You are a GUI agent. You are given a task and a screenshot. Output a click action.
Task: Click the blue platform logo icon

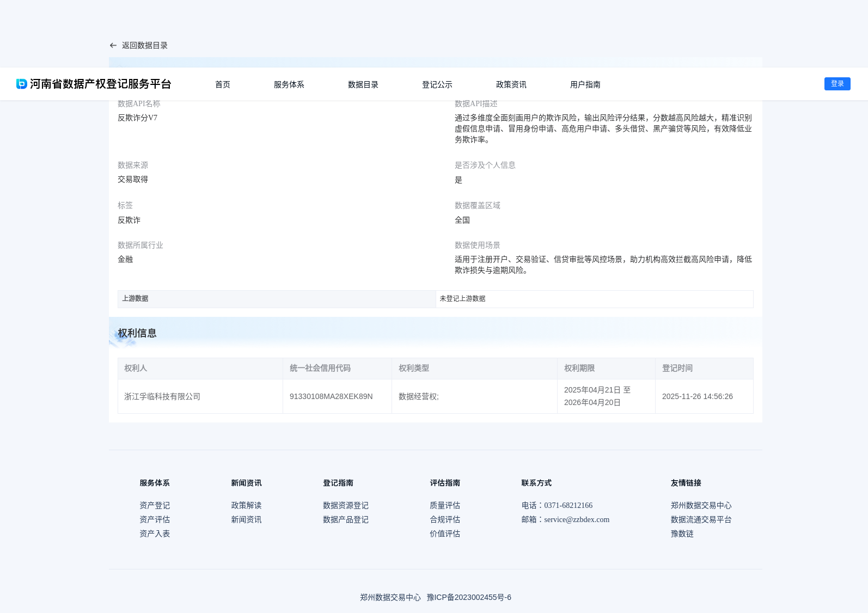[22, 84]
